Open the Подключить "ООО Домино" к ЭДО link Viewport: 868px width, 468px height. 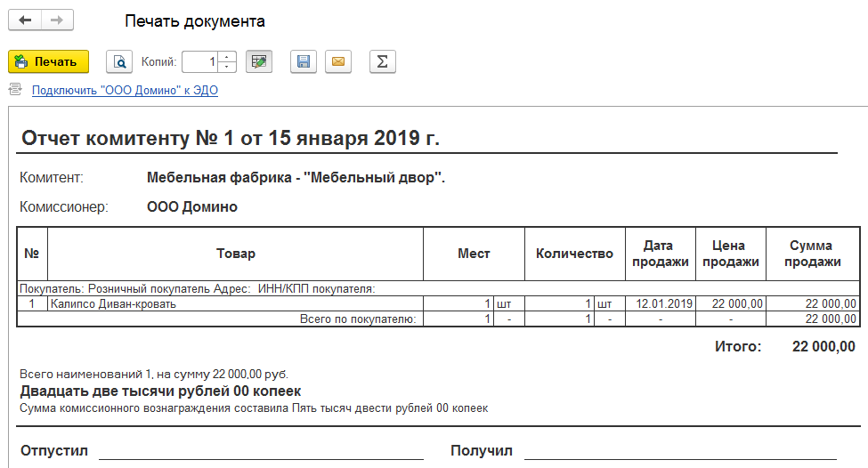[x=125, y=90]
